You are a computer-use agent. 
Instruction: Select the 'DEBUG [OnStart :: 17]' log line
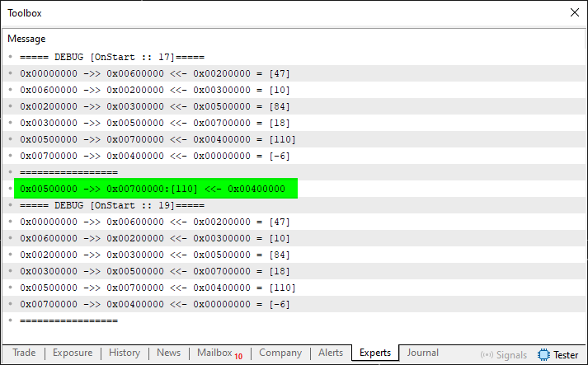(x=294, y=57)
